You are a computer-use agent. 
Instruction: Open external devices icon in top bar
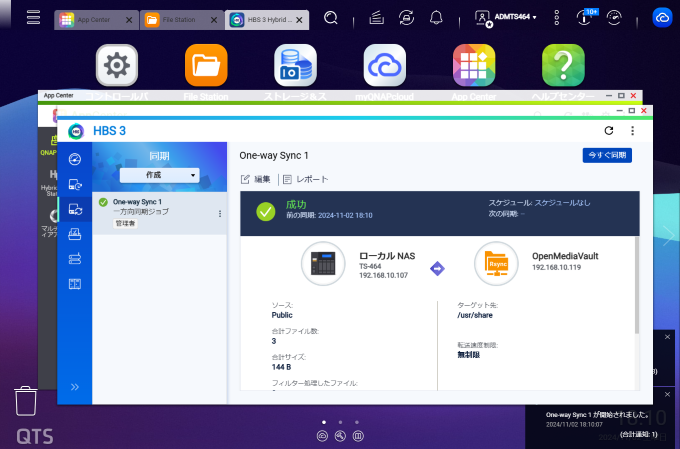(406, 18)
